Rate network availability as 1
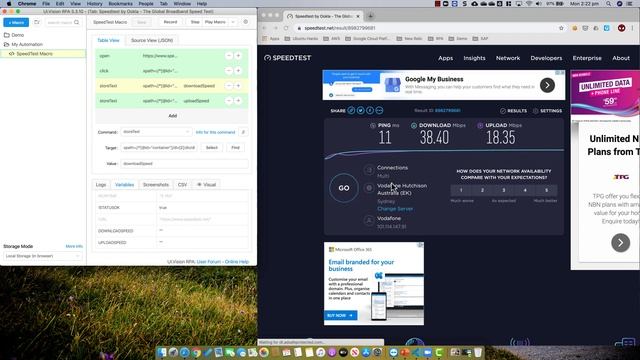The image size is (640, 360). tap(461, 190)
